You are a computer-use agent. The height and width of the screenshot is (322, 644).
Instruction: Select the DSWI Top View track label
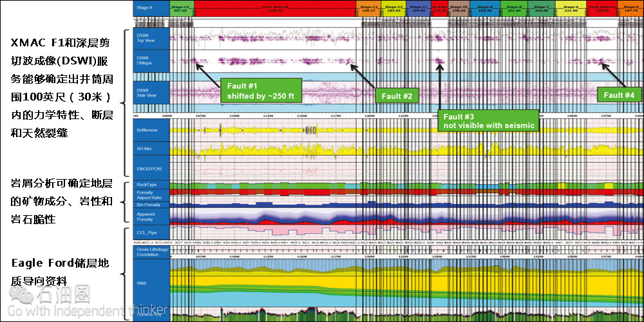click(x=151, y=39)
